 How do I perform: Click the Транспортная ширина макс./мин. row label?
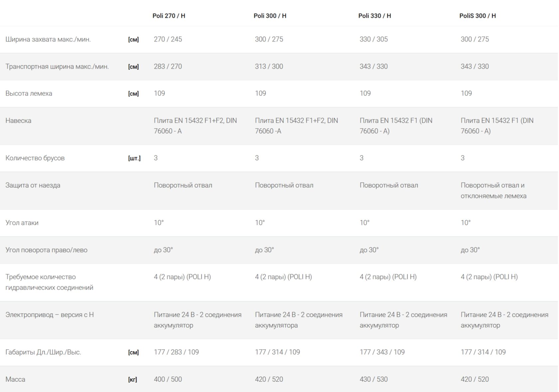(x=57, y=67)
